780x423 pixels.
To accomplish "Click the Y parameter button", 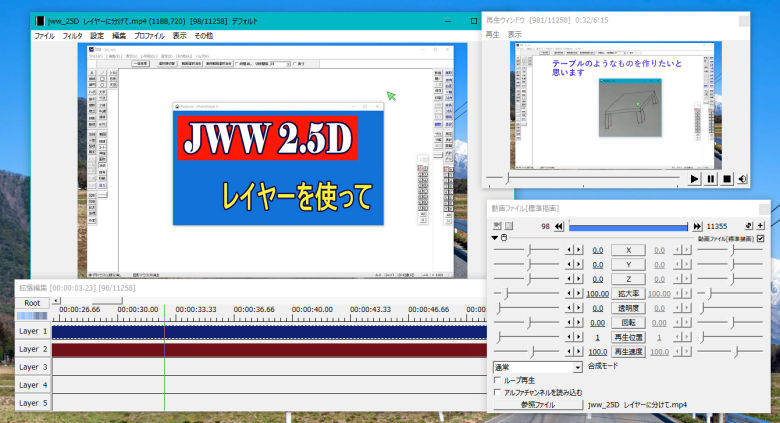I will [x=628, y=265].
